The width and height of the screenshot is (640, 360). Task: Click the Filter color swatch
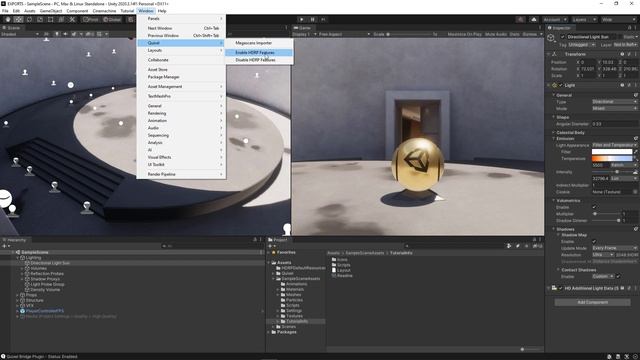(612, 151)
